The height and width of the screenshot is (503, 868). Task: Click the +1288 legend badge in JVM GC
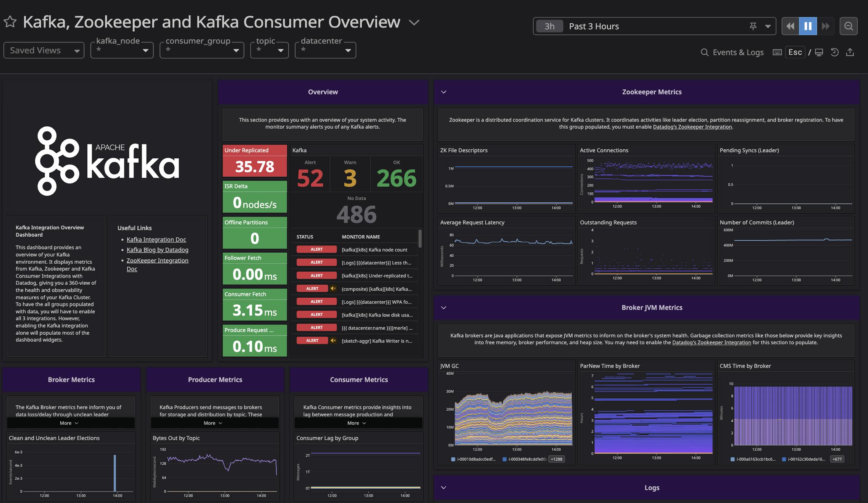(557, 459)
